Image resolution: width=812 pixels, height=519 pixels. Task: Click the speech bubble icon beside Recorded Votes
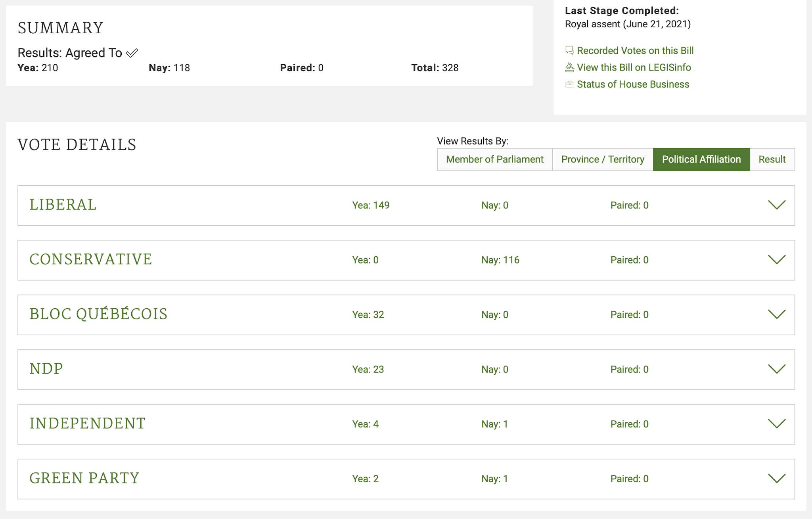click(569, 50)
